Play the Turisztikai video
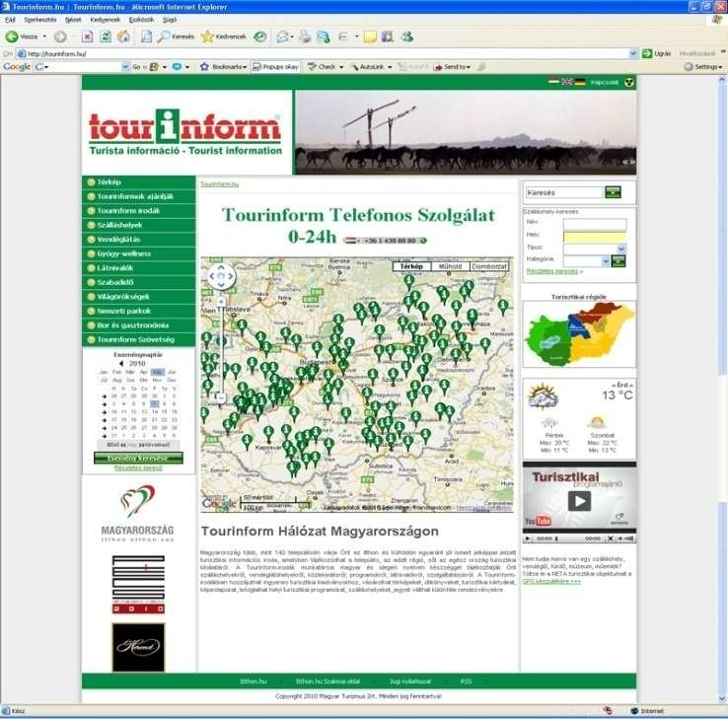The image size is (728, 719). tap(579, 501)
